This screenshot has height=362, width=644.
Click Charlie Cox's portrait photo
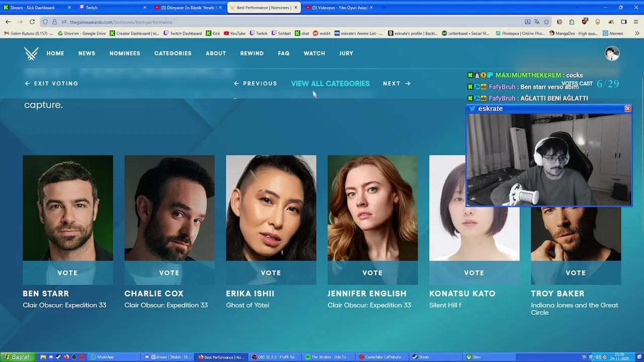pyautogui.click(x=170, y=208)
